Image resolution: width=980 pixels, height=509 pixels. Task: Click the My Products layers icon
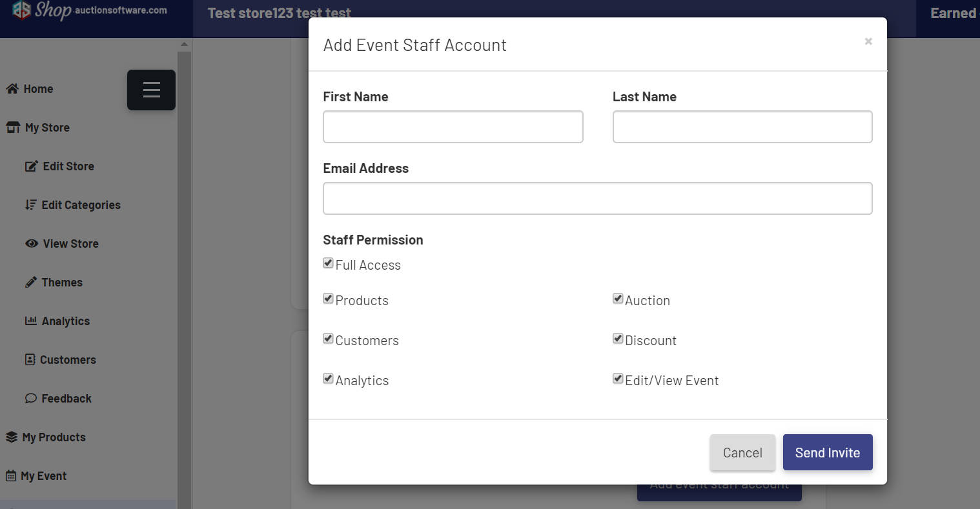(12, 437)
